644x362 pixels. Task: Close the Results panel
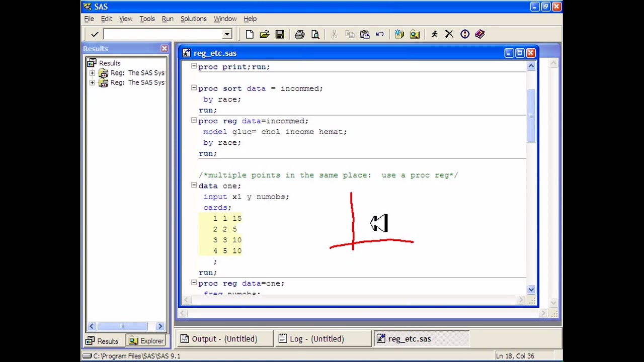tap(165, 49)
